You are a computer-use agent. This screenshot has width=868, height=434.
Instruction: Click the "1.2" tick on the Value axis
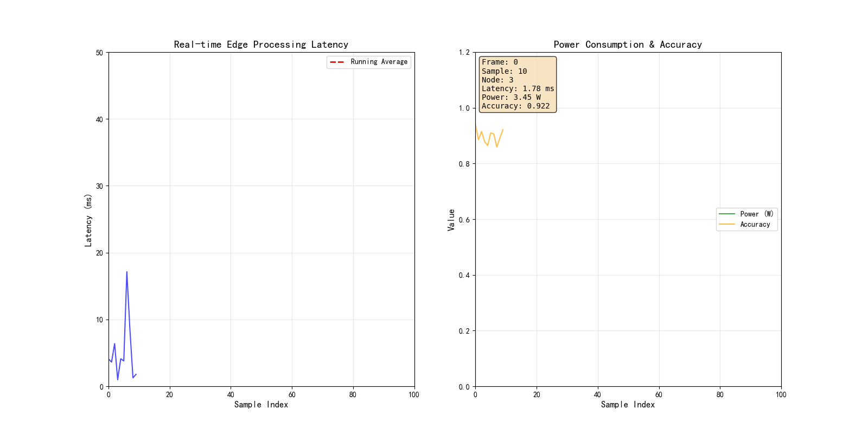coord(464,53)
